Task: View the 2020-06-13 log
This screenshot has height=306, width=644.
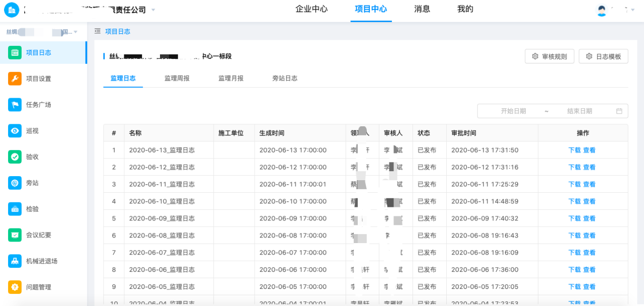Action: (589, 150)
